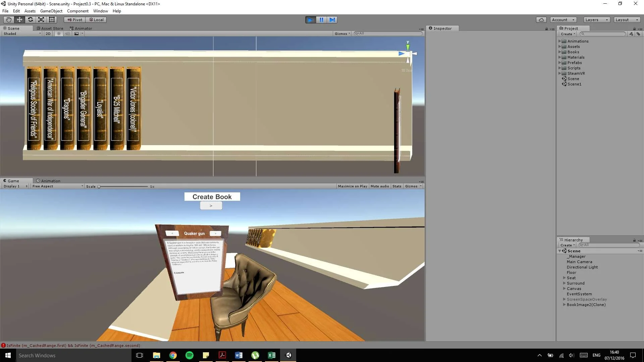Screen dimensions: 644x362
Task: Toggle Maximize on Play
Action: [x=352, y=186]
